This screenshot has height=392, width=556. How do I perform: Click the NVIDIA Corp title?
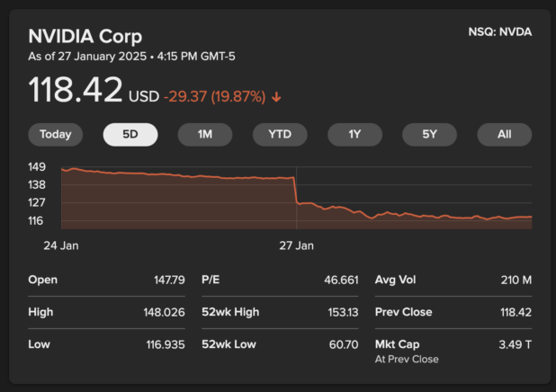point(85,36)
